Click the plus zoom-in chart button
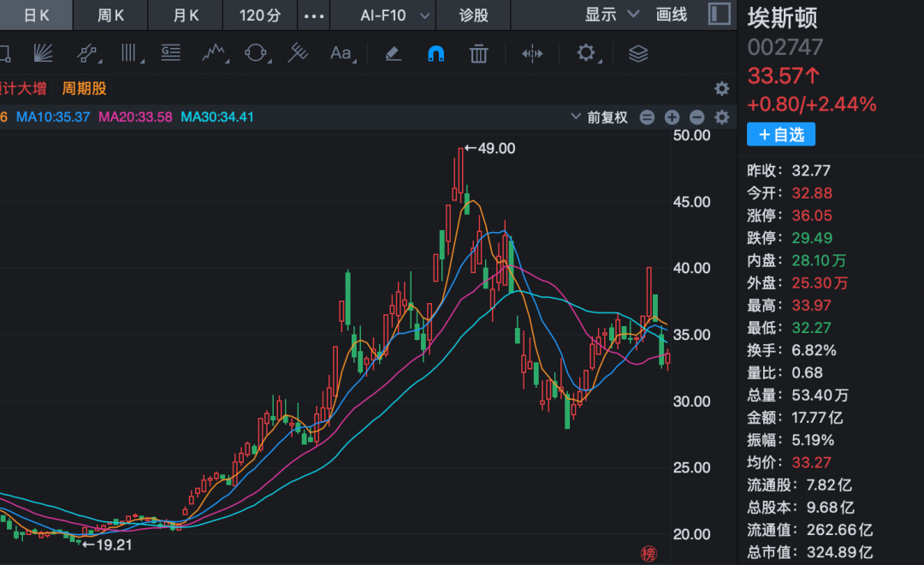The height and width of the screenshot is (565, 924). point(672,117)
